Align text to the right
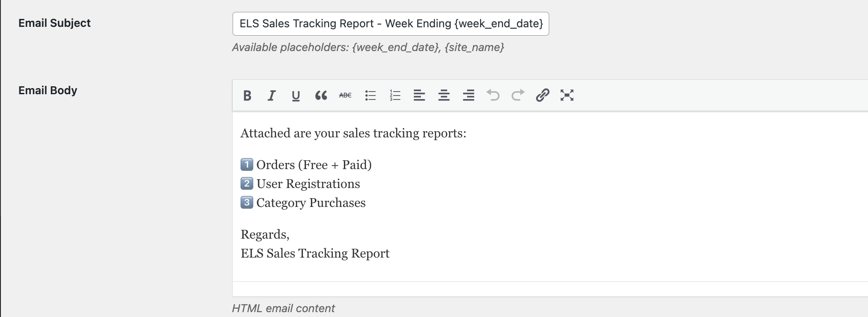 tap(468, 95)
